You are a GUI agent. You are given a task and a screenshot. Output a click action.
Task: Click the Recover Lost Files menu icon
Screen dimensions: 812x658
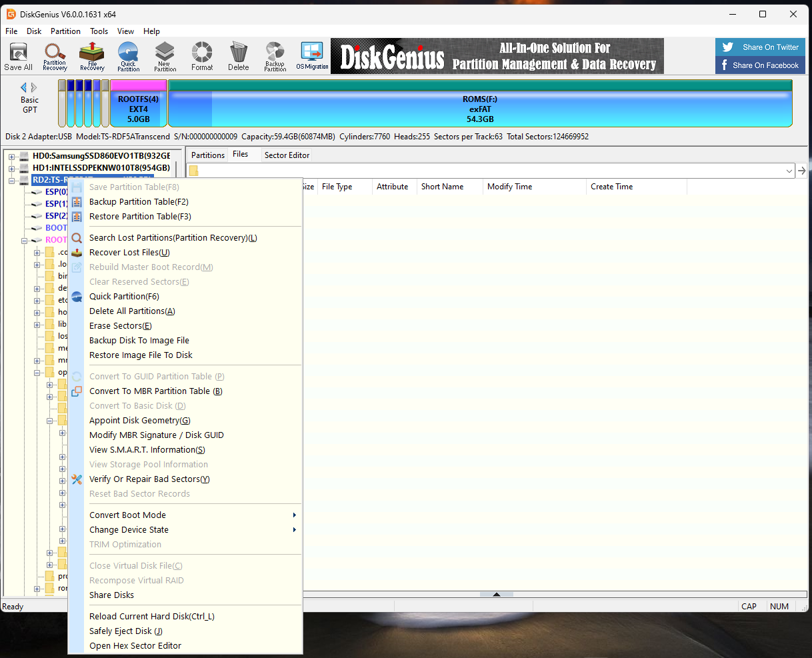click(77, 253)
